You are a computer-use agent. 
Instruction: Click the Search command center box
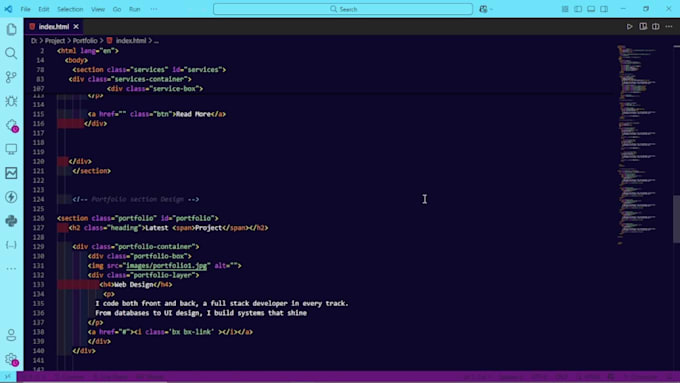(x=343, y=9)
